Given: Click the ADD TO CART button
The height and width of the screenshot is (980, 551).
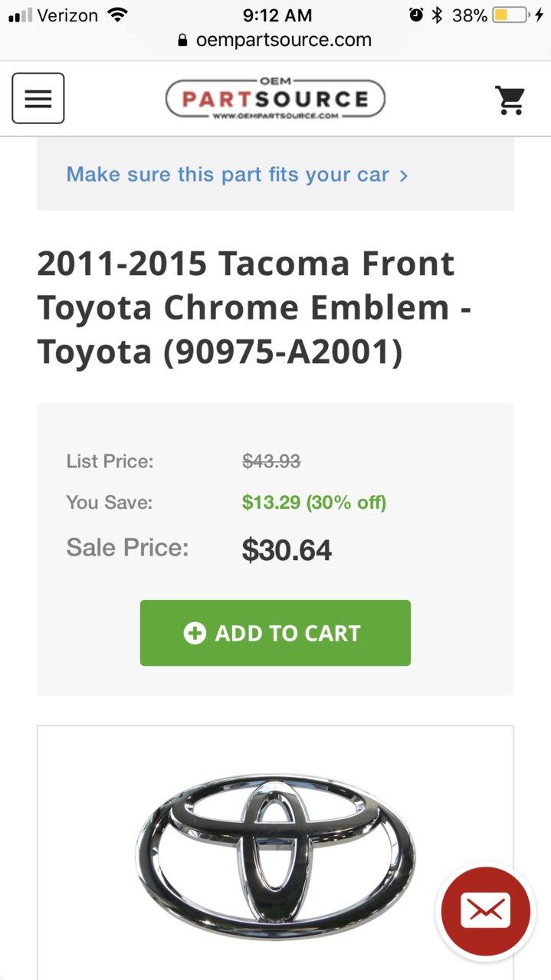Looking at the screenshot, I should pos(275,633).
